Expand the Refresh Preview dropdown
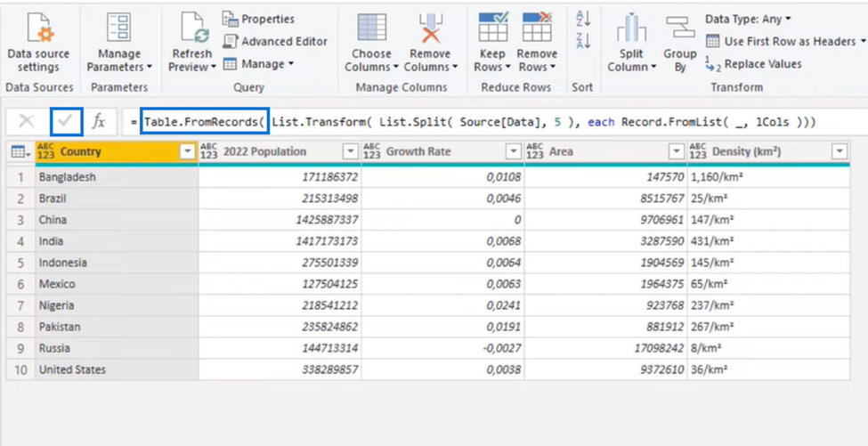This screenshot has height=446, width=868. [x=213, y=68]
